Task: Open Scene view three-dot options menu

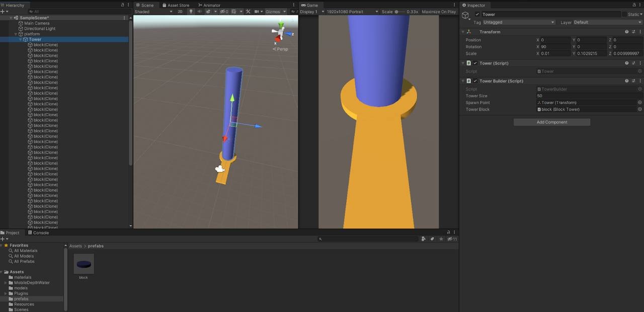Action: (294, 5)
